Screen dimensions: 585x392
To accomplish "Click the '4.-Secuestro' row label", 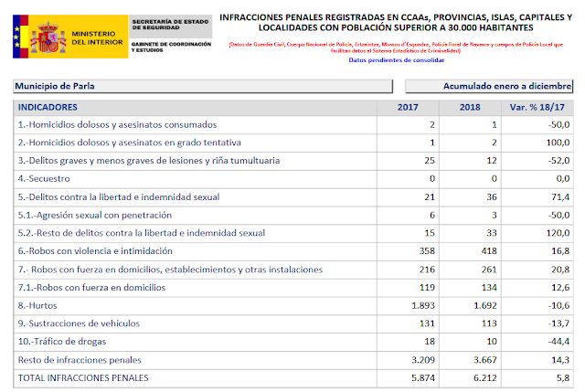I will [44, 179].
